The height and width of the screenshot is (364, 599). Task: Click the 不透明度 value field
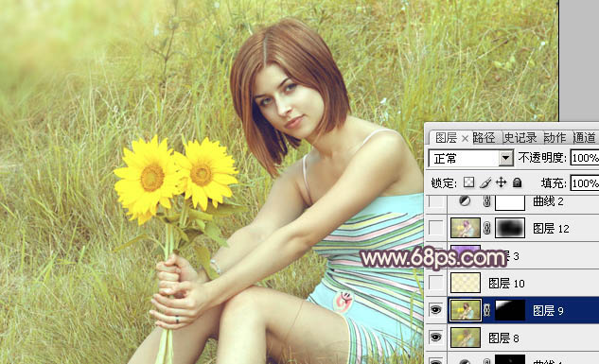point(585,158)
